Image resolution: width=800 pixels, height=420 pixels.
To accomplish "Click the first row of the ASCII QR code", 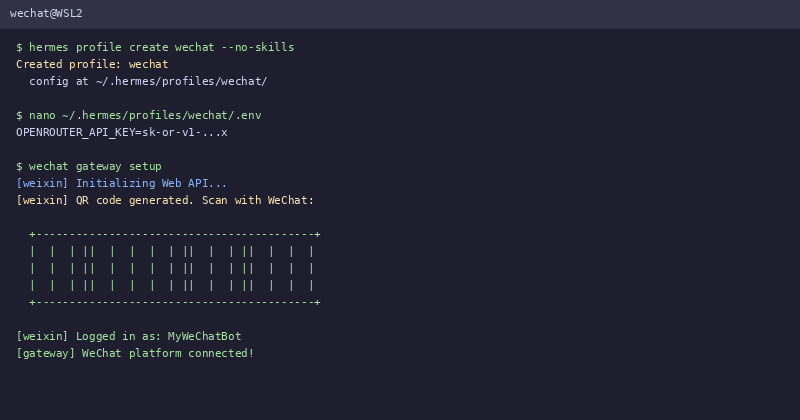I will 172,252.
